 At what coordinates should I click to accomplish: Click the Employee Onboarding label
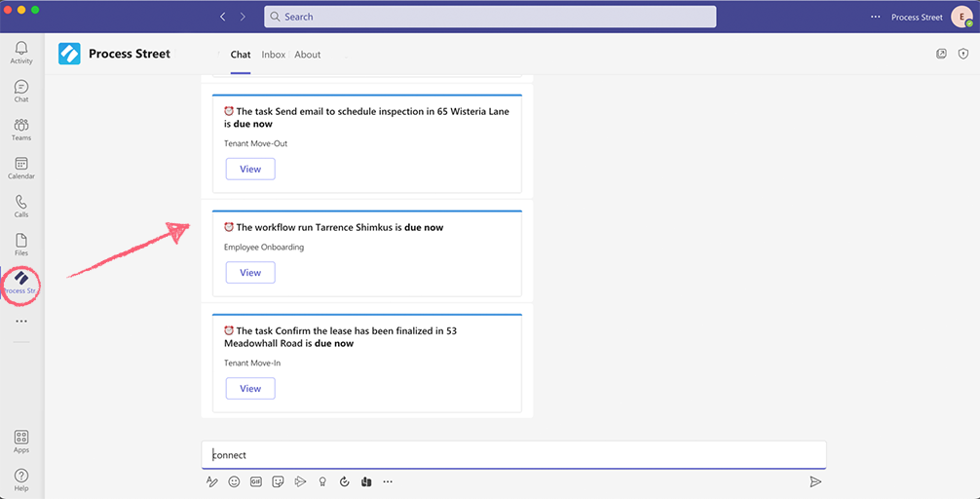point(264,247)
